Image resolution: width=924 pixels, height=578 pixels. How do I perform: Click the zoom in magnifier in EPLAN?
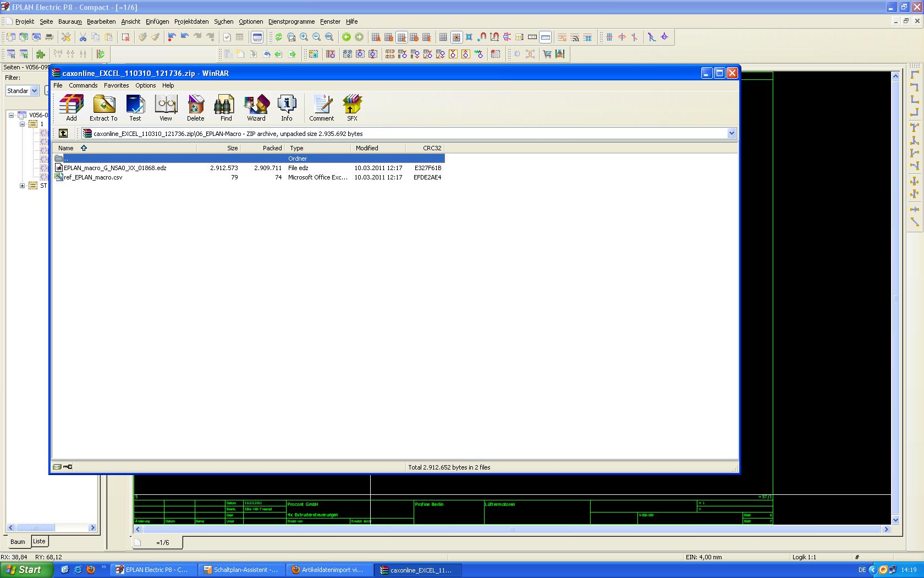click(x=304, y=37)
